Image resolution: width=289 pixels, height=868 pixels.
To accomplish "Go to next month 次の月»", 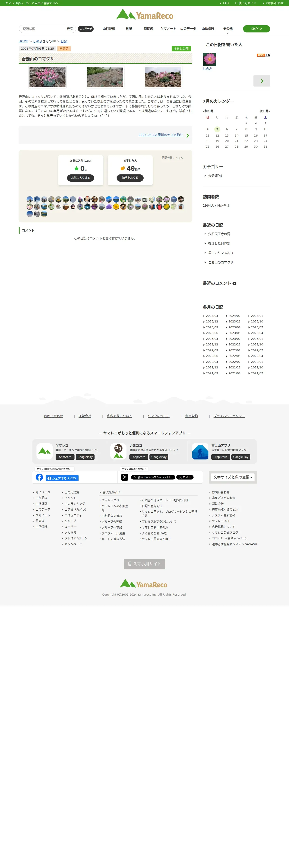I will [265, 111].
